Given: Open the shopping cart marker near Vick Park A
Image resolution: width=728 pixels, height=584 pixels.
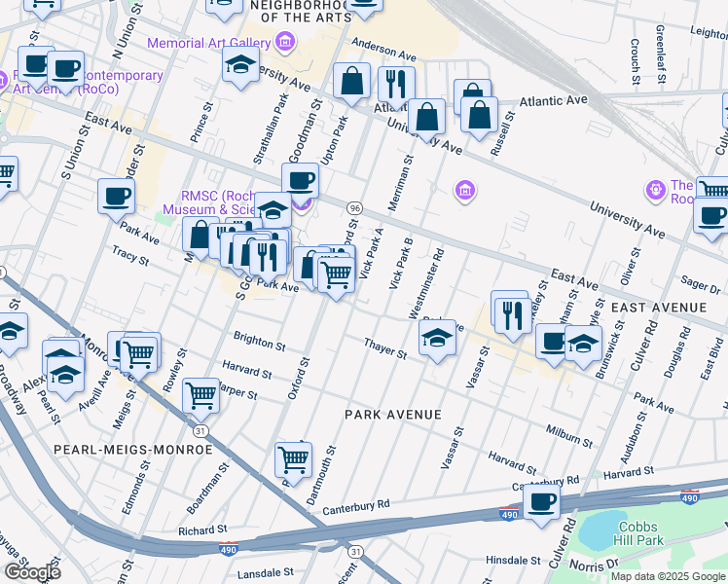Looking at the screenshot, I should pyautogui.click(x=337, y=276).
